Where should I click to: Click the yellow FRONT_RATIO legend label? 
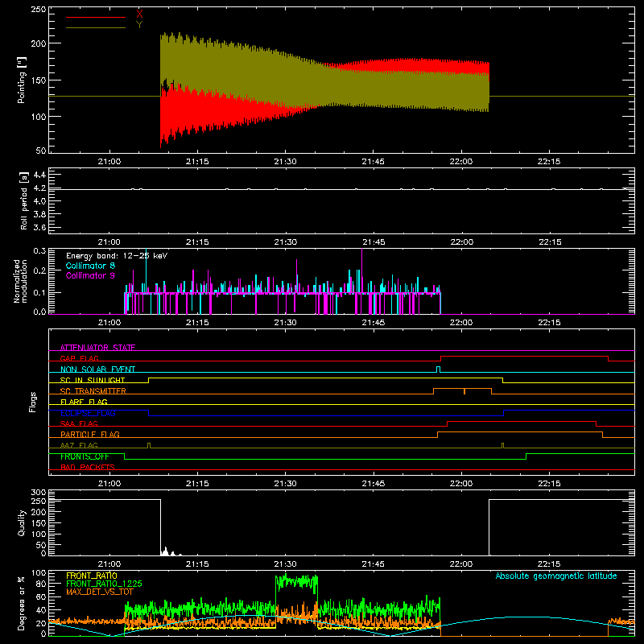coord(92,576)
